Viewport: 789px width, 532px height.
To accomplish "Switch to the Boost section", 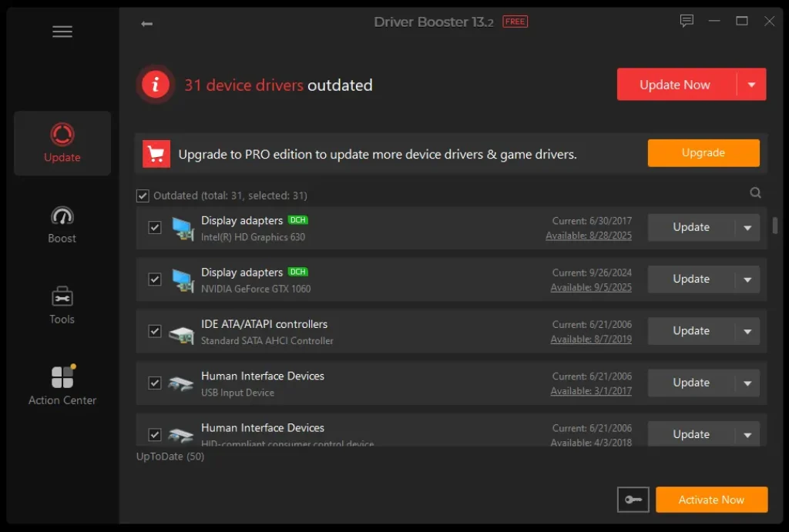I will (62, 225).
